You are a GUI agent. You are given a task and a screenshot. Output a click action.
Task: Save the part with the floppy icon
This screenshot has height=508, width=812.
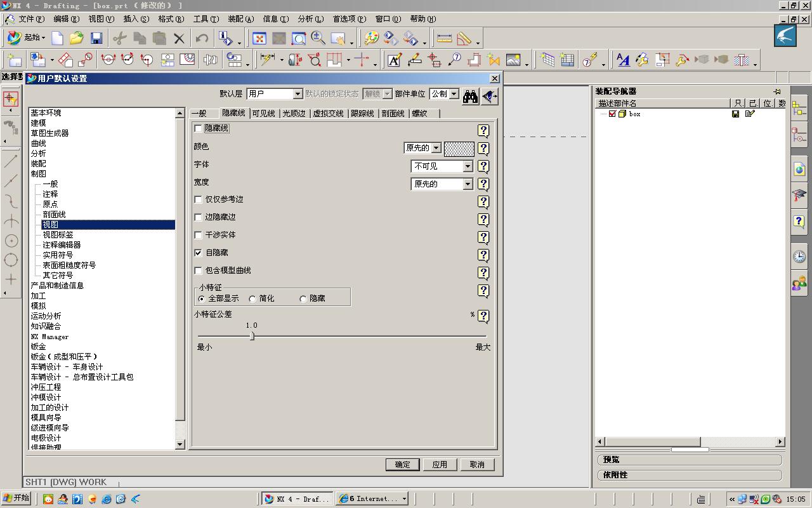coord(96,38)
